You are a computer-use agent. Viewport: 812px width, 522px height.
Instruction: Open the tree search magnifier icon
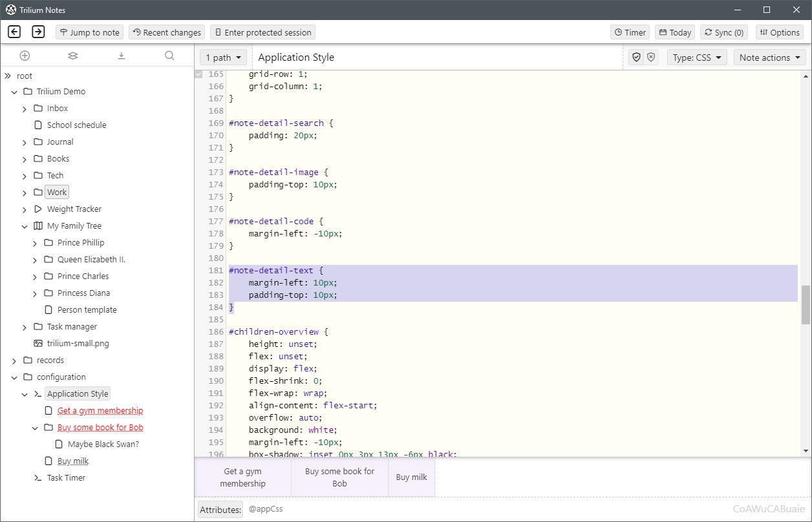[169, 56]
